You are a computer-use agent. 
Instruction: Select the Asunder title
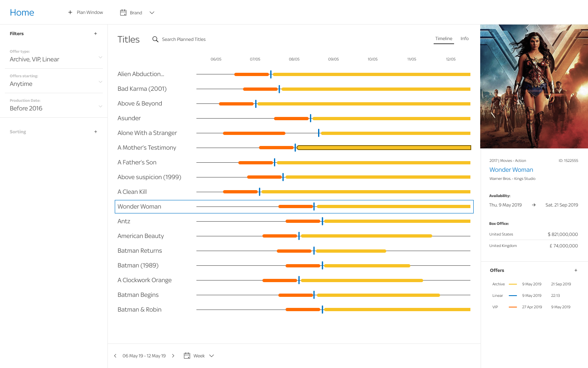pyautogui.click(x=129, y=118)
